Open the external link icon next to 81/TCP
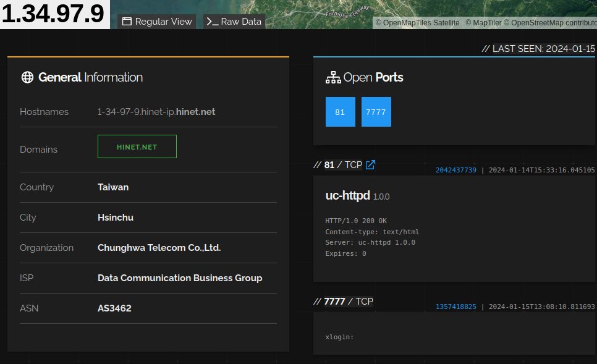Image resolution: width=597 pixels, height=364 pixels. (370, 165)
